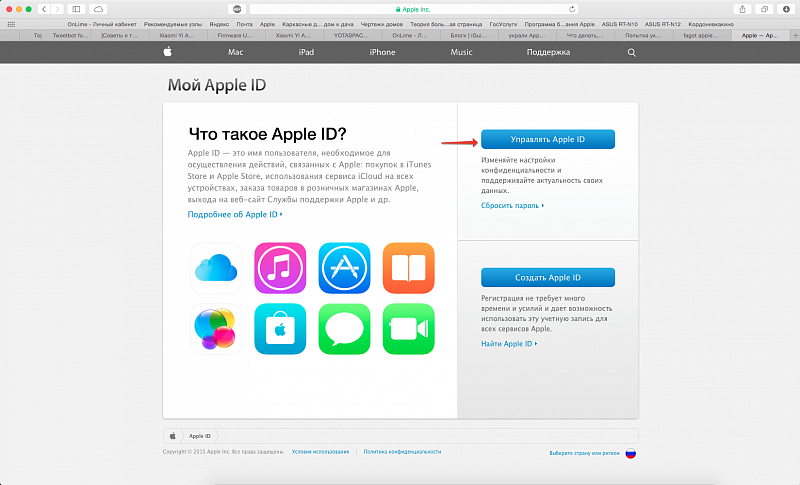
Task: Click the App Store icon
Action: pyautogui.click(x=344, y=268)
